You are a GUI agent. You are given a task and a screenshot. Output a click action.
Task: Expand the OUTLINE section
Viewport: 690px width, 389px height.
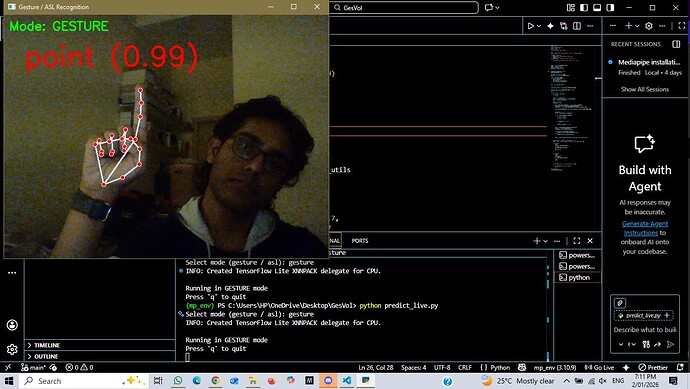100,356
